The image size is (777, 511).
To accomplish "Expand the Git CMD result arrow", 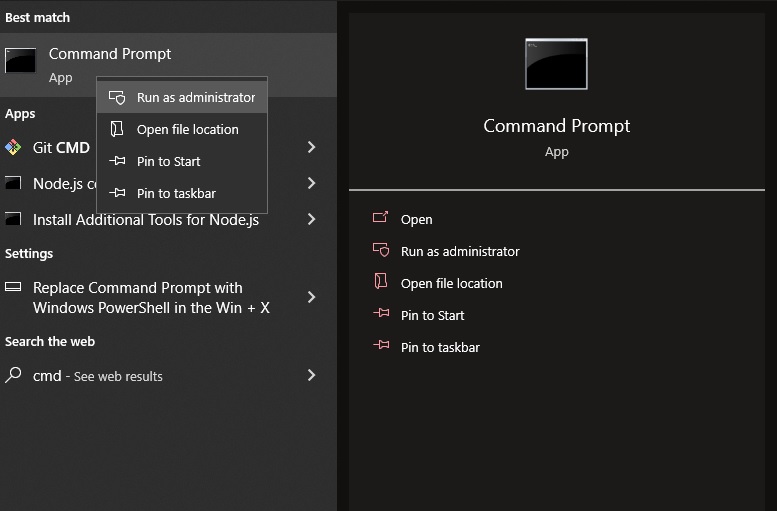I will pyautogui.click(x=311, y=147).
